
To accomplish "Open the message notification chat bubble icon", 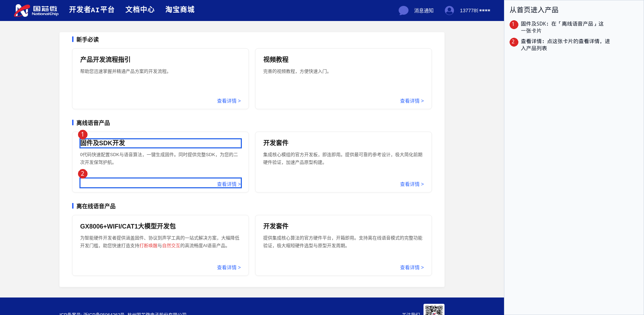I will click(x=404, y=10).
